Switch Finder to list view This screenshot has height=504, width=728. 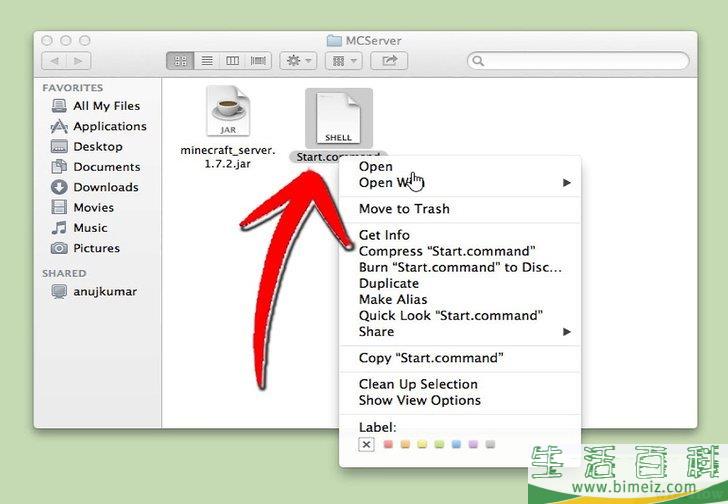[x=207, y=61]
